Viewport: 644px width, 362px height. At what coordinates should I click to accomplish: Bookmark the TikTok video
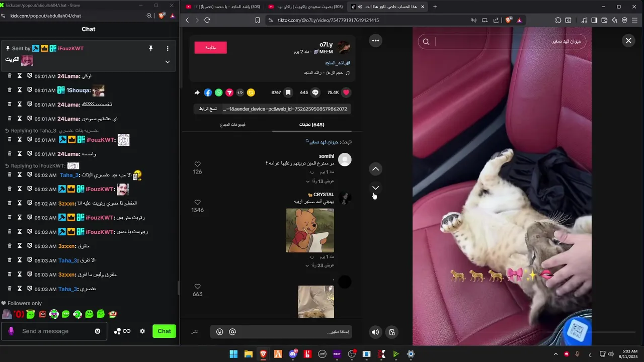coord(288,93)
